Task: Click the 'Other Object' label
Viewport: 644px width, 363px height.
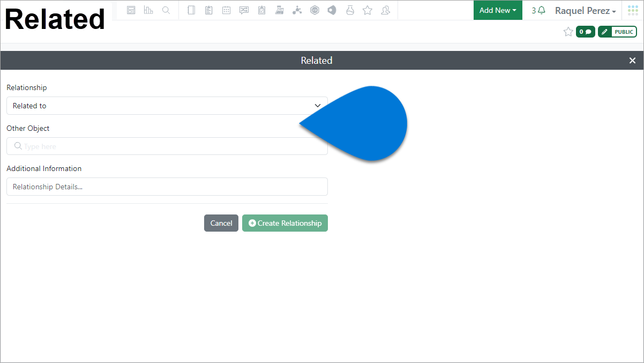Action: (28, 128)
